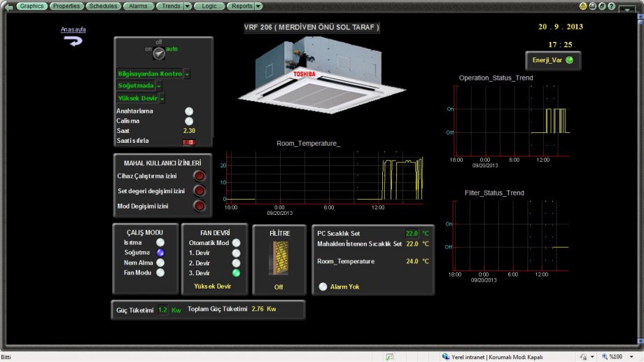Click the zoom magnifier icon in status bar

click(605, 356)
